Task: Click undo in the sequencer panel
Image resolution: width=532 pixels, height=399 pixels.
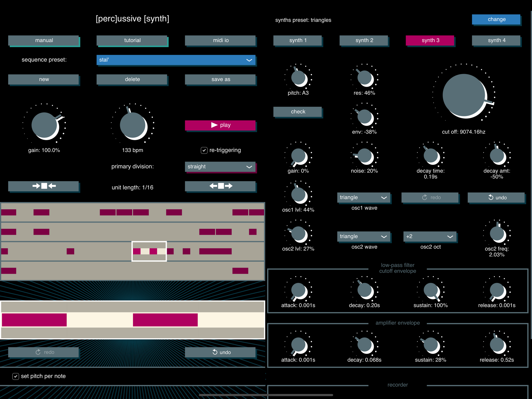Action: (x=220, y=352)
